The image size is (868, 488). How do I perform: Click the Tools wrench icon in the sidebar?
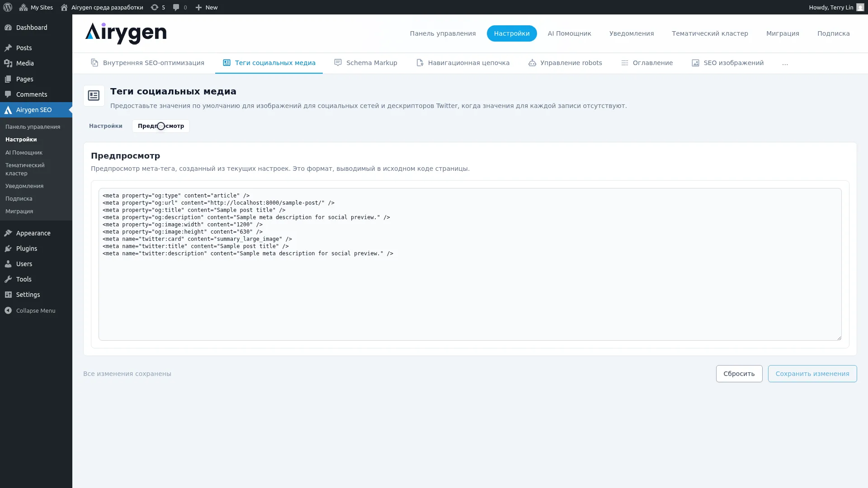coord(8,279)
